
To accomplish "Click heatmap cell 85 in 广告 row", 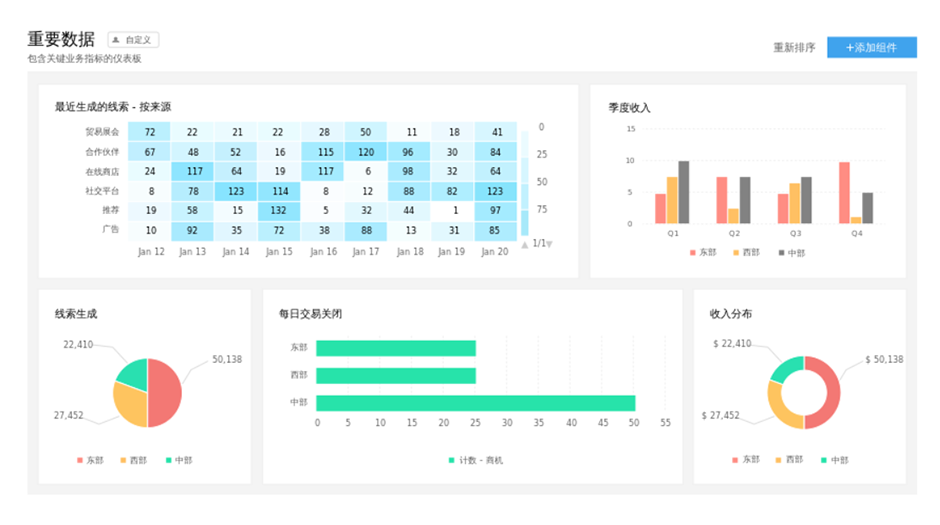I will (495, 230).
